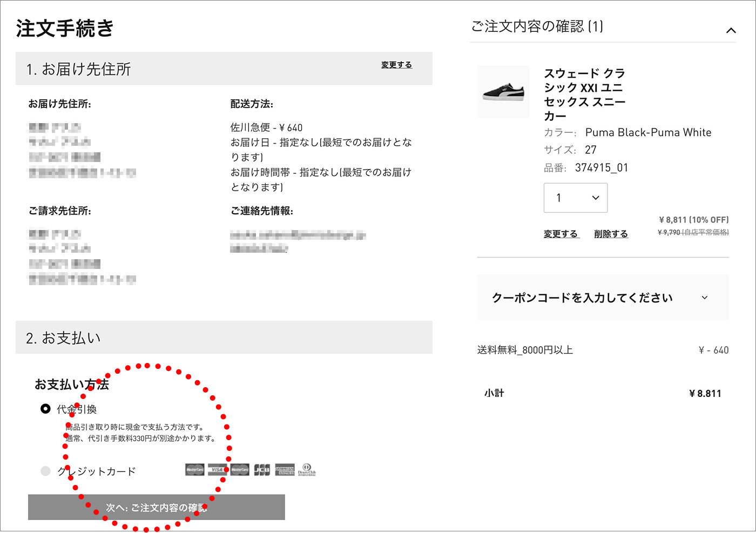
Task: Click the struck-through ¥ 9,790 regular price
Action: [693, 232]
